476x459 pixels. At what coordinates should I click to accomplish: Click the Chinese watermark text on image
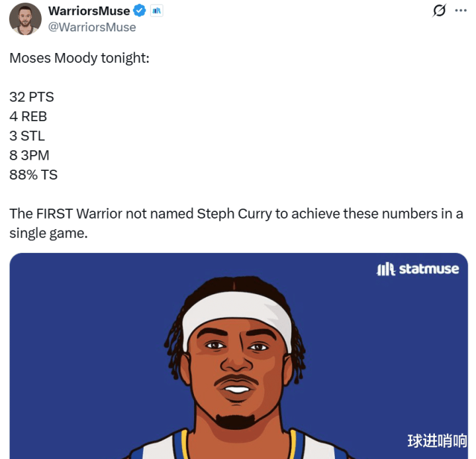coord(437,441)
